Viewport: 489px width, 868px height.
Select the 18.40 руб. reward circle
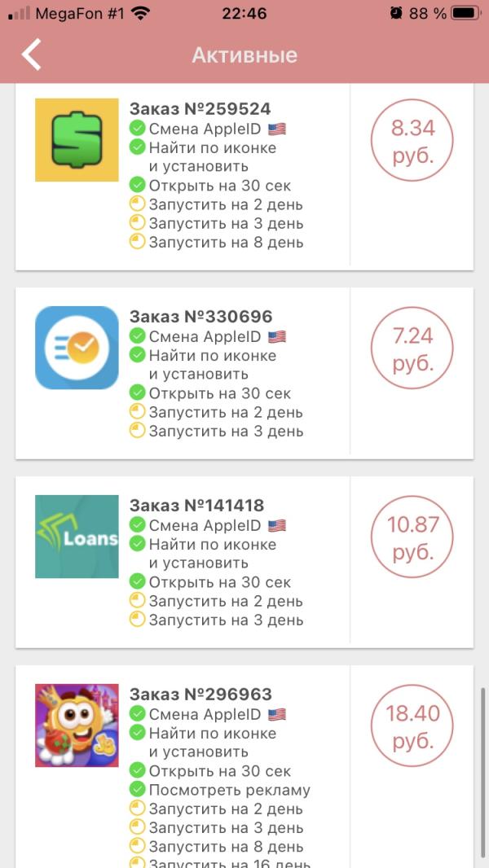coord(412,726)
